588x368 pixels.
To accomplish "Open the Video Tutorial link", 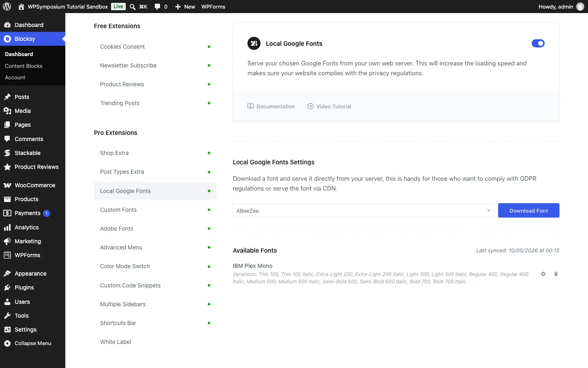I will coord(330,106).
